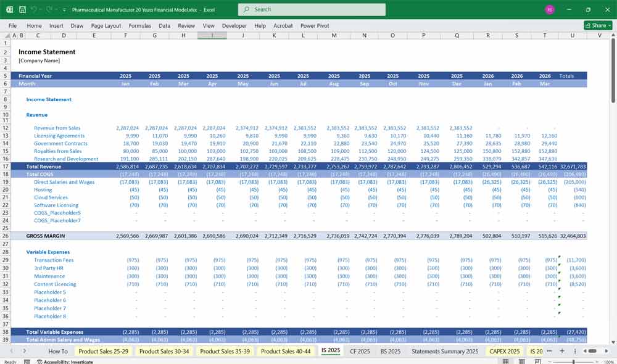This screenshot has width=617, height=364.
Task: Switch to the Insert ribbon tab
Action: [x=56, y=25]
